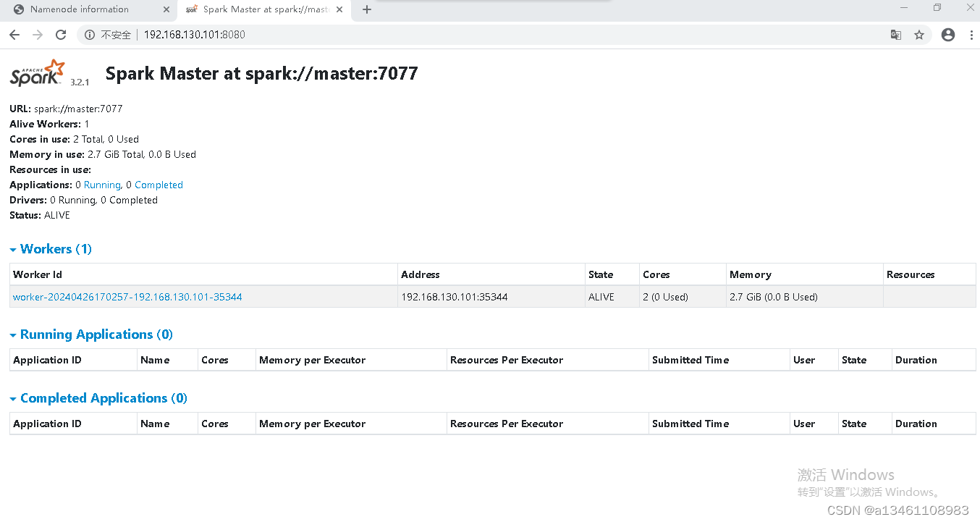Click the Spark Master at spark://master:7077 heading
Screen dimensions: 980x522
pos(261,73)
